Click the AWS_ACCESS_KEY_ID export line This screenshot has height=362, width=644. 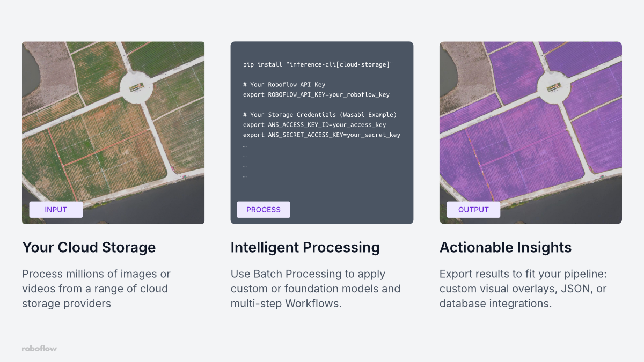[x=314, y=125]
